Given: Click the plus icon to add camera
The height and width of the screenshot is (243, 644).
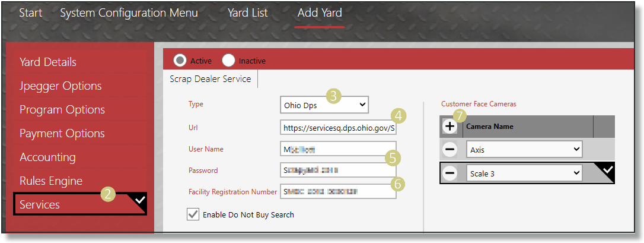Looking at the screenshot, I should (x=450, y=127).
